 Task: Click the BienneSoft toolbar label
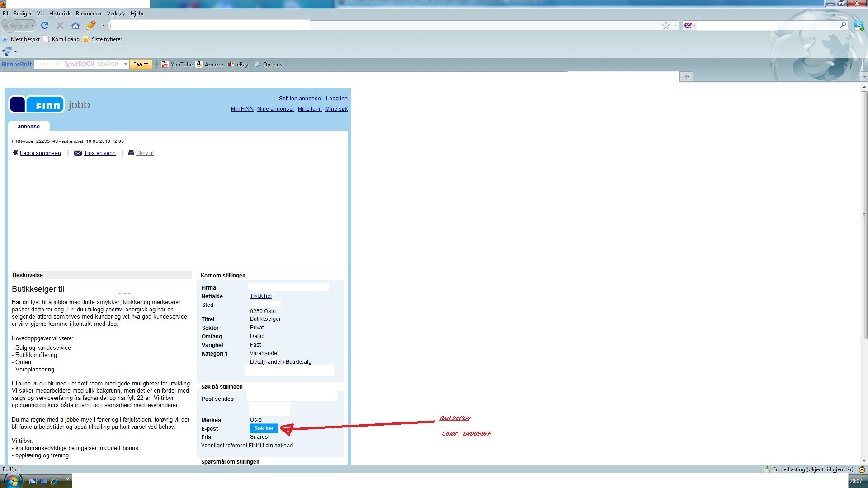pyautogui.click(x=17, y=64)
